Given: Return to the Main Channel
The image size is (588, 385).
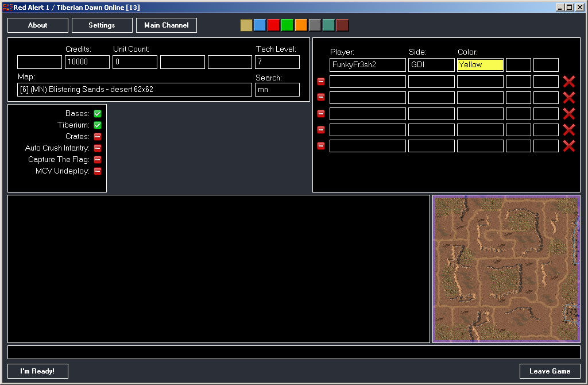Looking at the screenshot, I should tap(167, 25).
